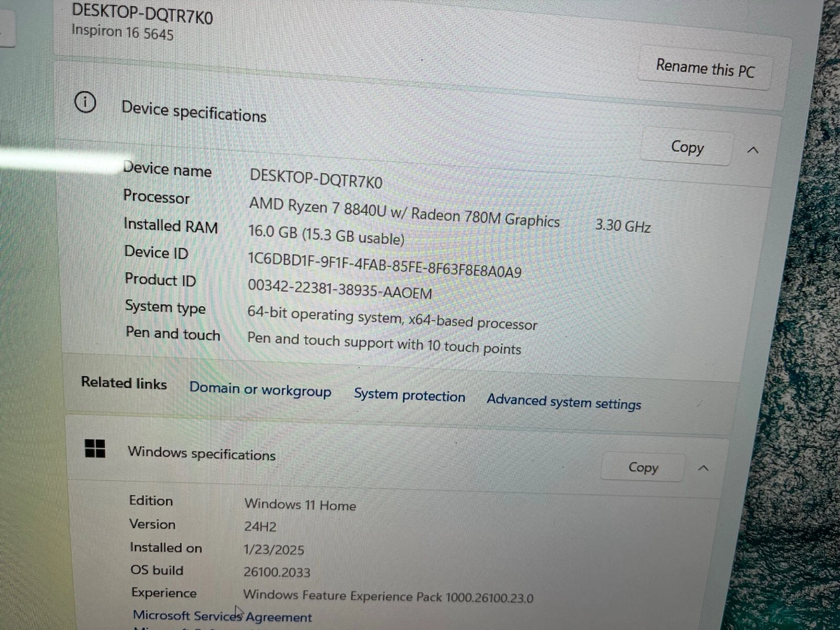Click the Windows logo icon beside Windows specifications
840x630 pixels.
pyautogui.click(x=95, y=448)
